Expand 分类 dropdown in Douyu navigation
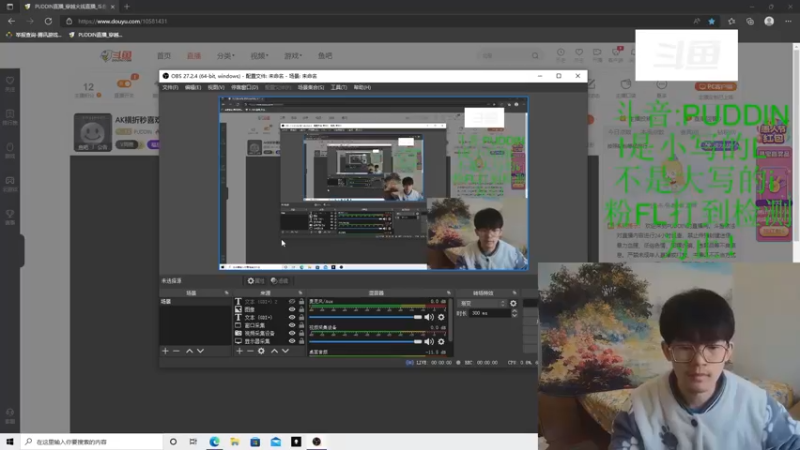The image size is (800, 450). (x=226, y=56)
